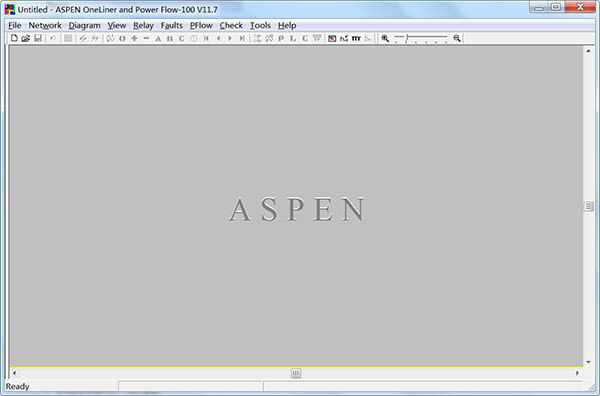Click the 'P' toolbar icon

(281, 38)
